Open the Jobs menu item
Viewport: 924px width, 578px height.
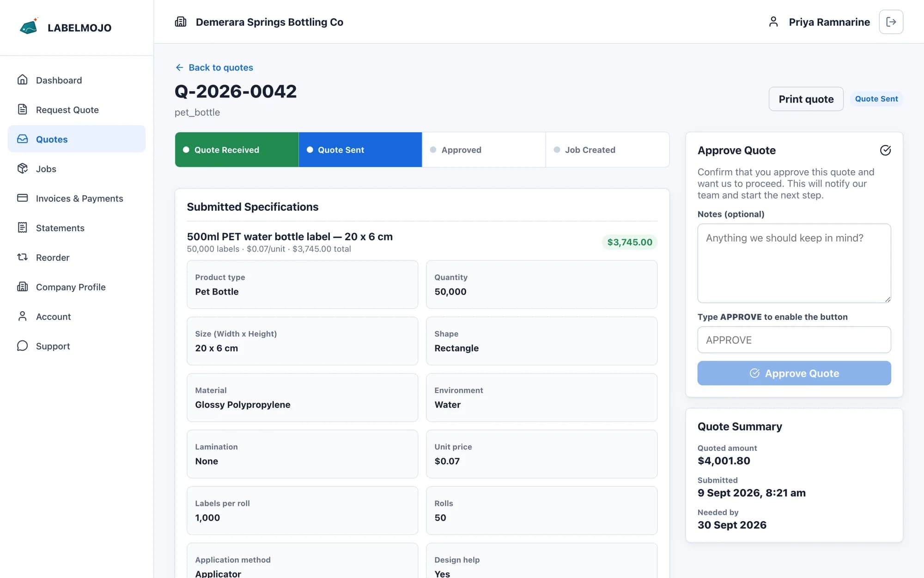77,169
